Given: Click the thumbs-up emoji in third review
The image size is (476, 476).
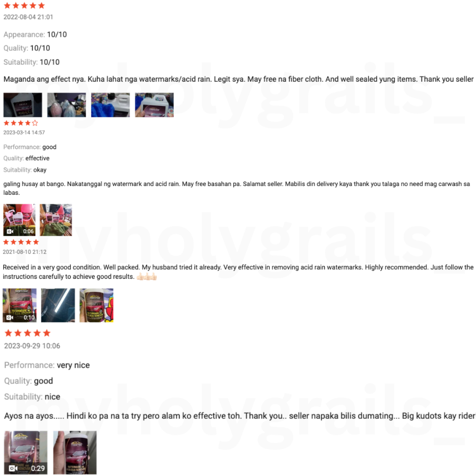Looking at the screenshot, I should pyautogui.click(x=146, y=277).
